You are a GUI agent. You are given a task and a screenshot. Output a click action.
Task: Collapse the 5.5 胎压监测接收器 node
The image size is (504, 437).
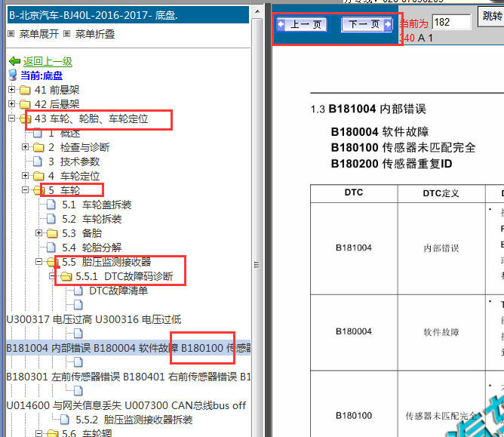pos(38,261)
